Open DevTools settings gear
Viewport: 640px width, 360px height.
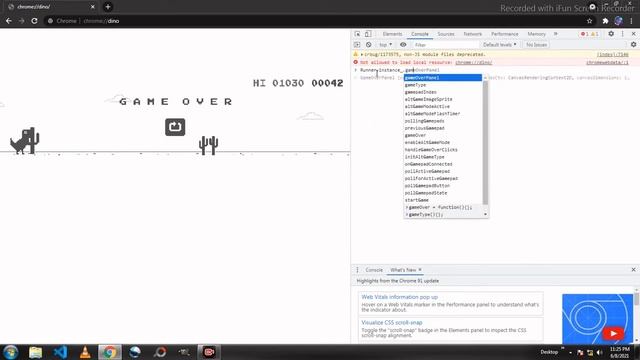click(x=611, y=34)
